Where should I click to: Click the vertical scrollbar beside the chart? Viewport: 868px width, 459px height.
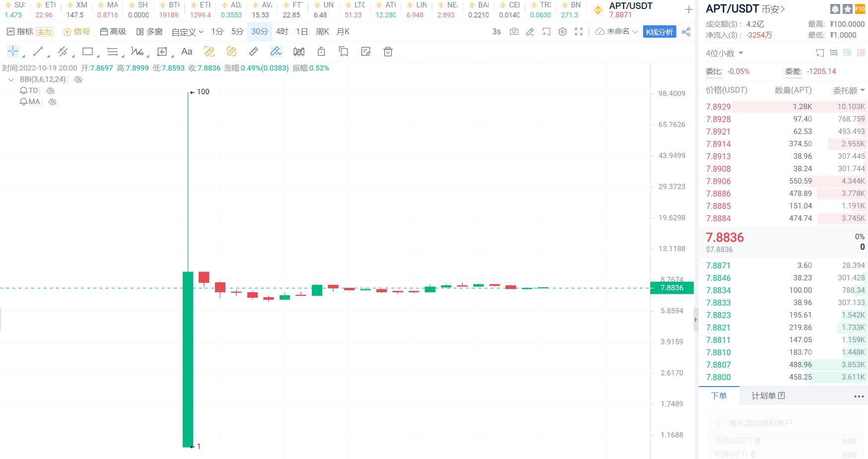pyautogui.click(x=696, y=320)
